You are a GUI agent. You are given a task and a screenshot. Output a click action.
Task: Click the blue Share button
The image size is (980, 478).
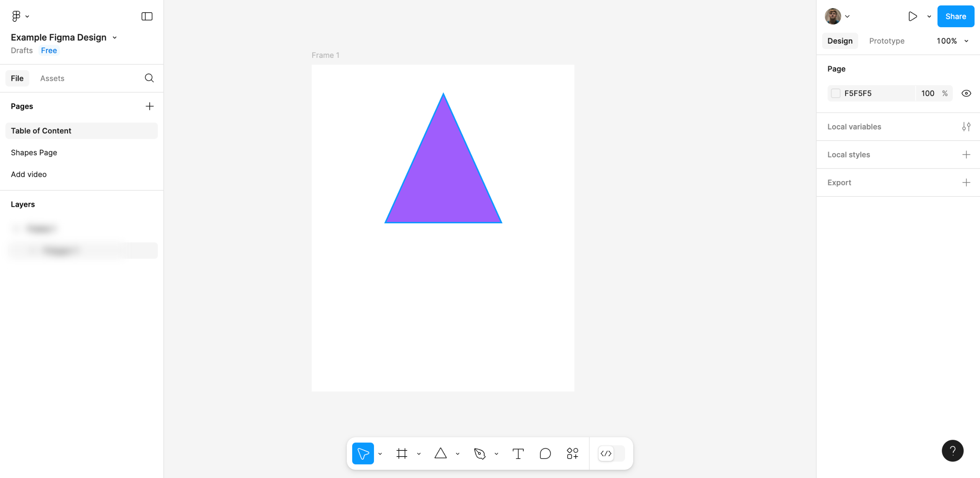pos(955,16)
